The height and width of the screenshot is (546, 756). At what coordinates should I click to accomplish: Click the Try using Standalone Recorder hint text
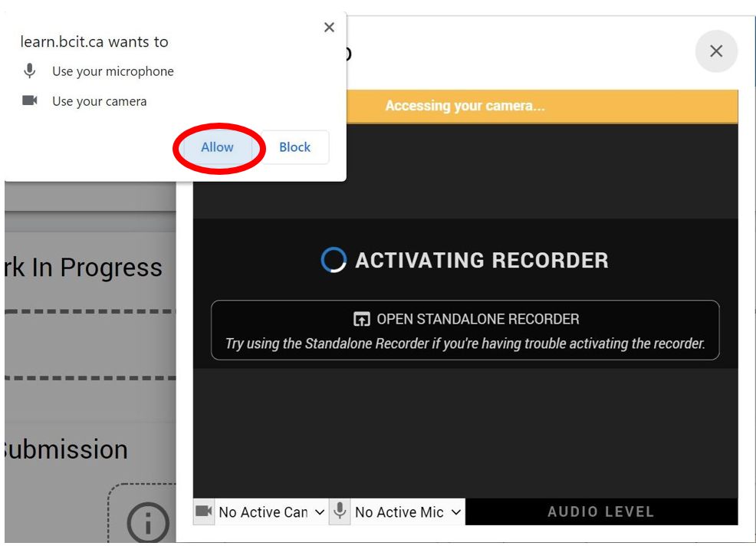(465, 344)
